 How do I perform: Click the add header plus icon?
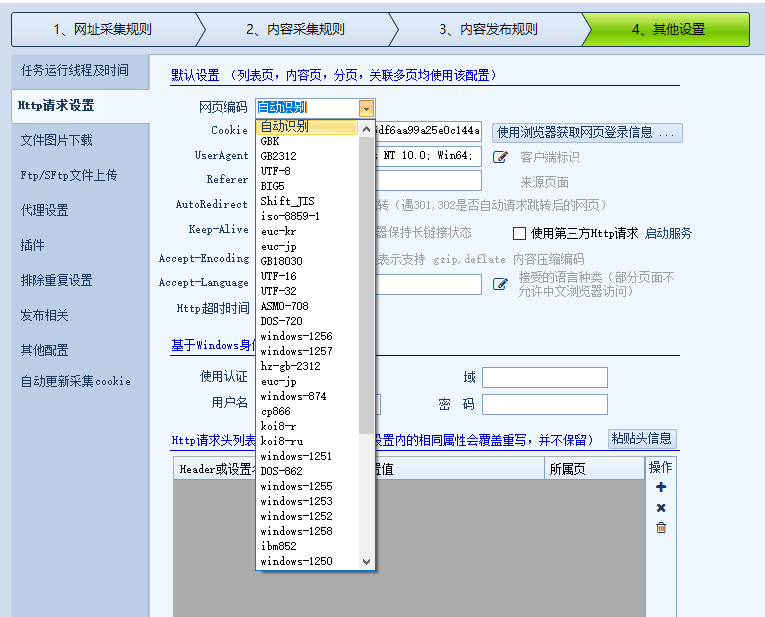click(661, 487)
